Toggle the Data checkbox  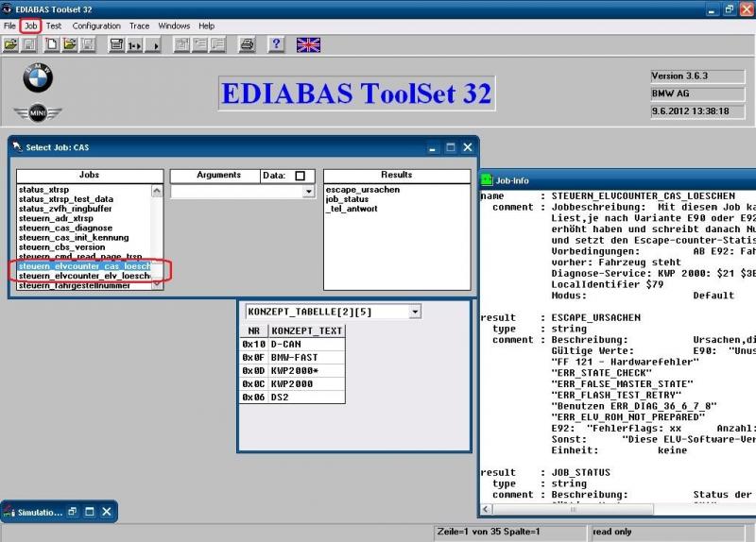pos(300,176)
